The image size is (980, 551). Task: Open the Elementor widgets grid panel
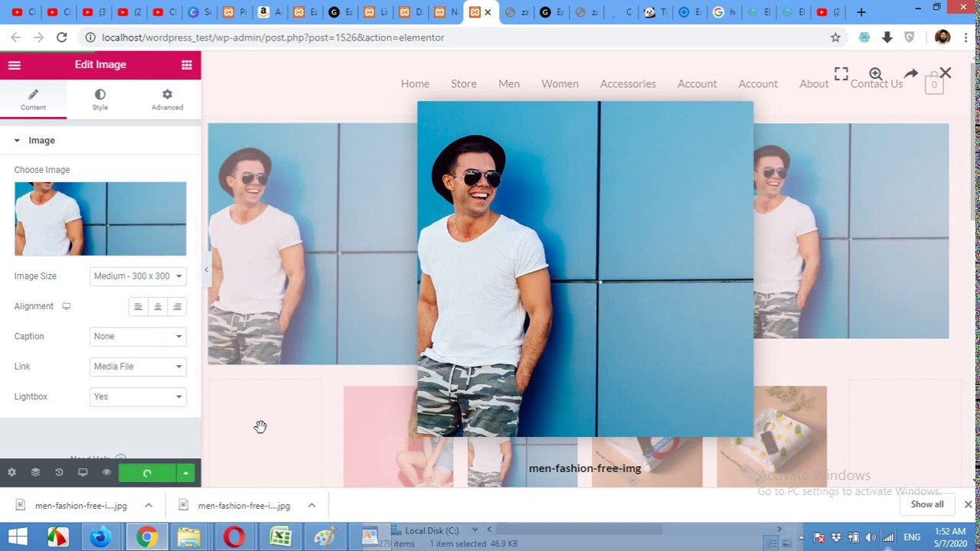point(186,65)
